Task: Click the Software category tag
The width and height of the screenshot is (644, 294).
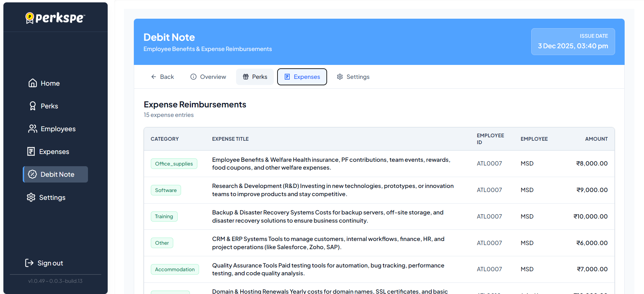Action: coord(166,190)
